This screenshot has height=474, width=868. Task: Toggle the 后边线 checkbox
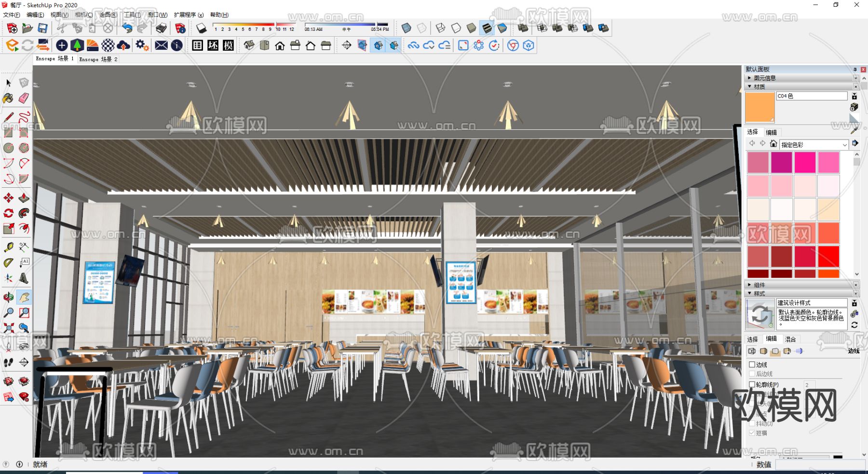752,374
